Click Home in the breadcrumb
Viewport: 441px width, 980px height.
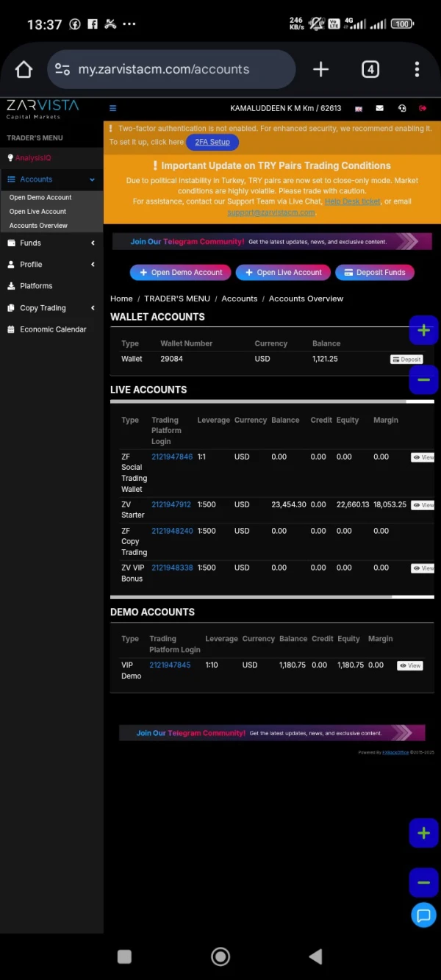tap(121, 298)
